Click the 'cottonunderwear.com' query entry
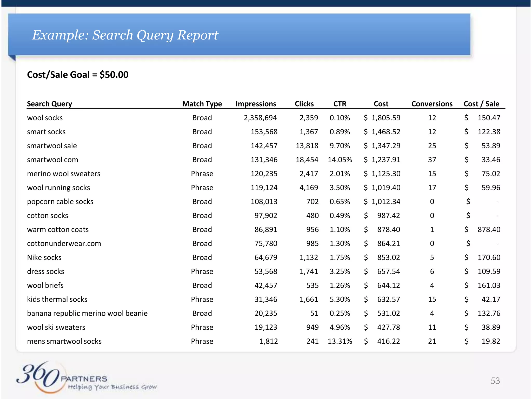Screen dimensions: 532x399 coord(64,243)
